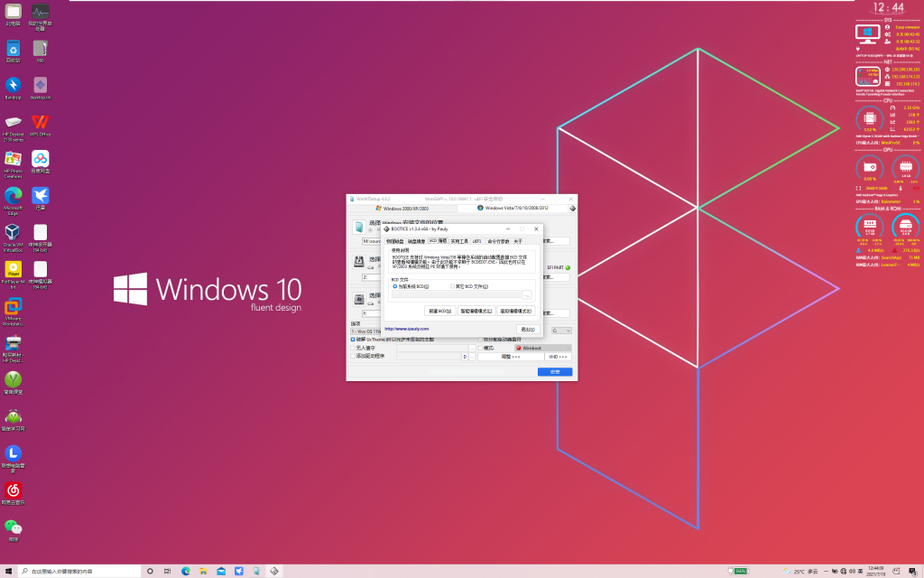Open the HP DeskJet 2130 series icon
Screen dimensions: 924x578
coord(13,127)
